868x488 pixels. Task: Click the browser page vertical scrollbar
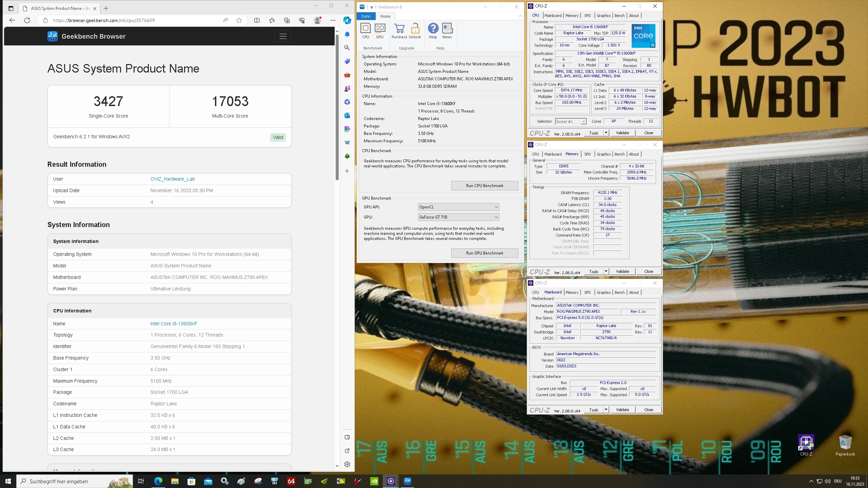click(337, 107)
